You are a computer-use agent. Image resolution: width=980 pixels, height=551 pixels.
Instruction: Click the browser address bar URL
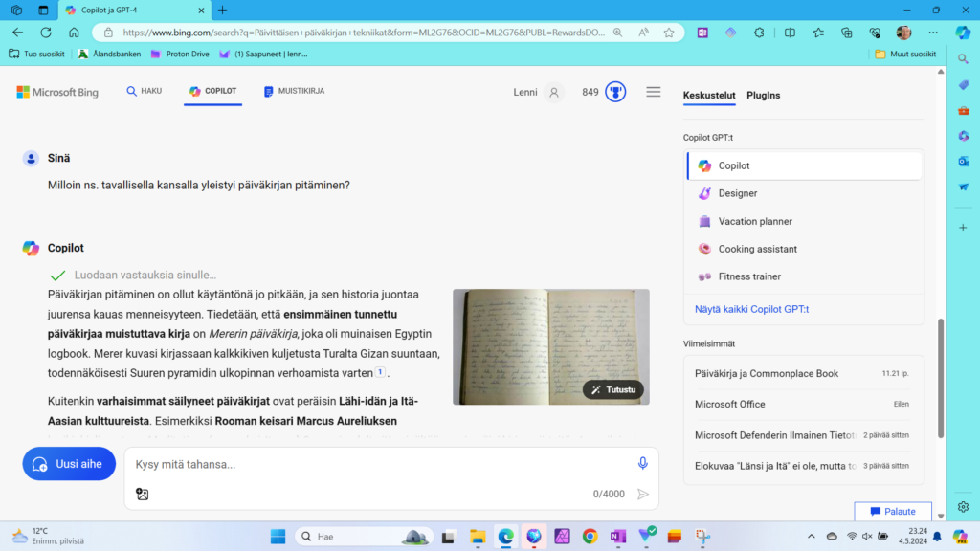pyautogui.click(x=364, y=33)
